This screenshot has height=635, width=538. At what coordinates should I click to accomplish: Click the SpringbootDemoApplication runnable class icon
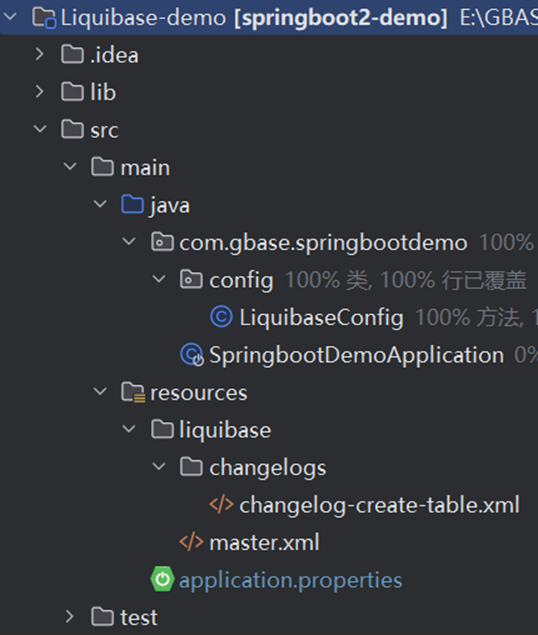click(x=192, y=354)
